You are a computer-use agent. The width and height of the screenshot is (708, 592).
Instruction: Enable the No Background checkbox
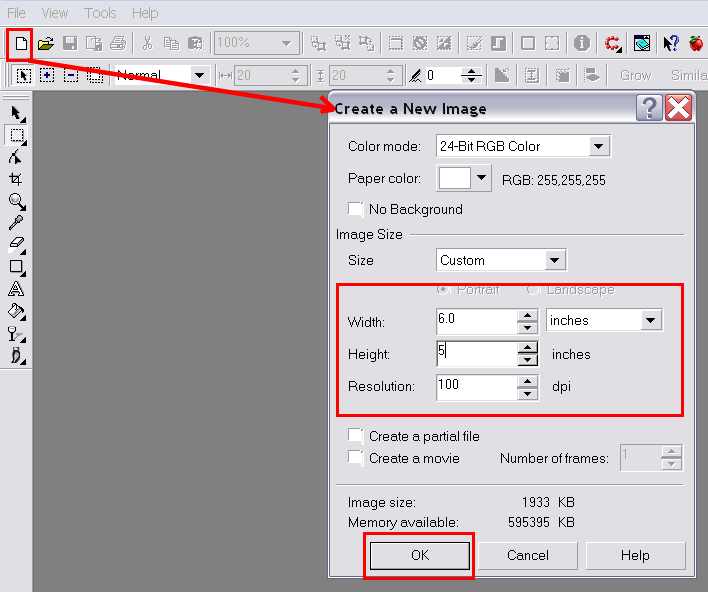coord(355,209)
